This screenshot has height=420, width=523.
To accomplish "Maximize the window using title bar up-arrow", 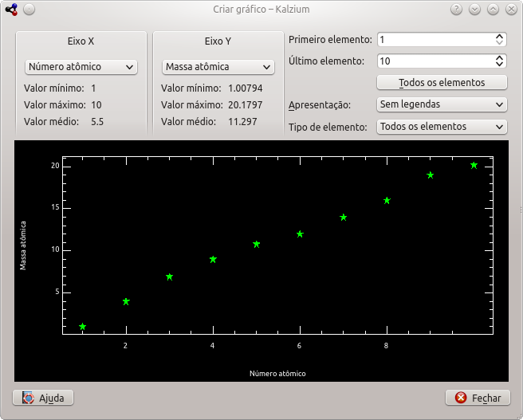I will pos(493,10).
